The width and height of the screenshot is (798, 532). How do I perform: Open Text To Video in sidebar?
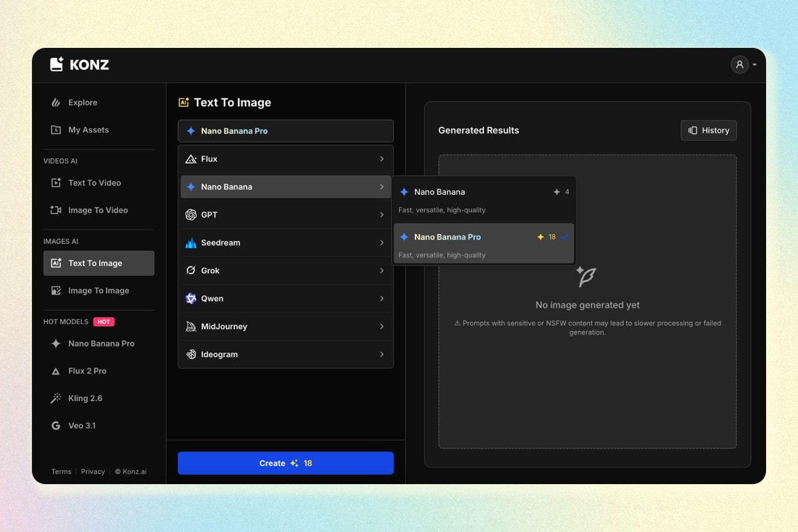[x=98, y=183]
